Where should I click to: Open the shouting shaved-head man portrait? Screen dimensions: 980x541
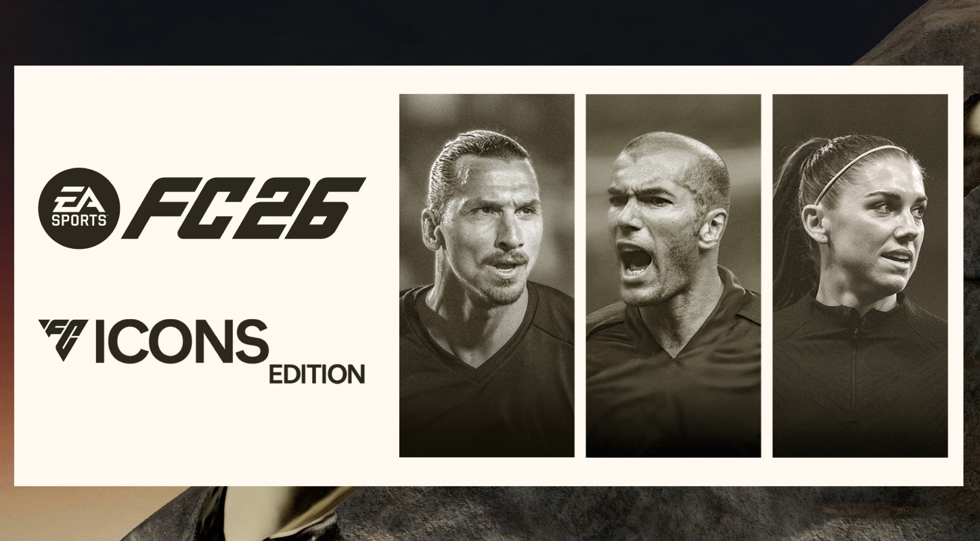(673, 275)
